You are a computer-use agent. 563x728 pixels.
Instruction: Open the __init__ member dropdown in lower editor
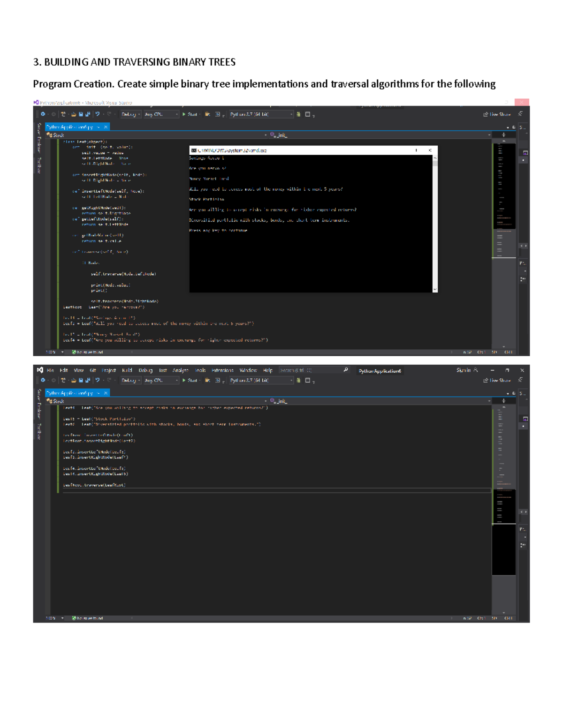(x=379, y=401)
